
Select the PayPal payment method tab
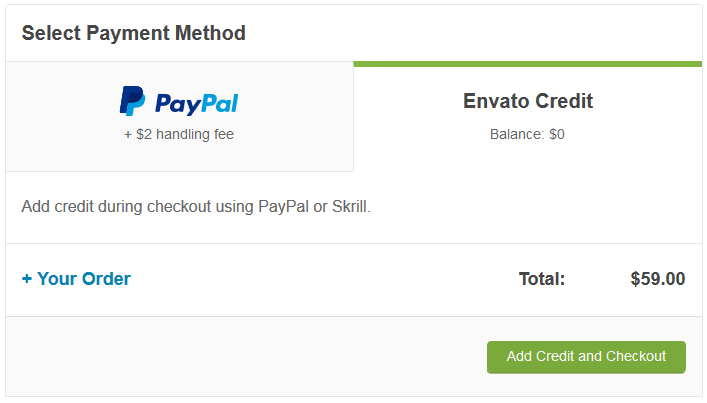(x=179, y=116)
